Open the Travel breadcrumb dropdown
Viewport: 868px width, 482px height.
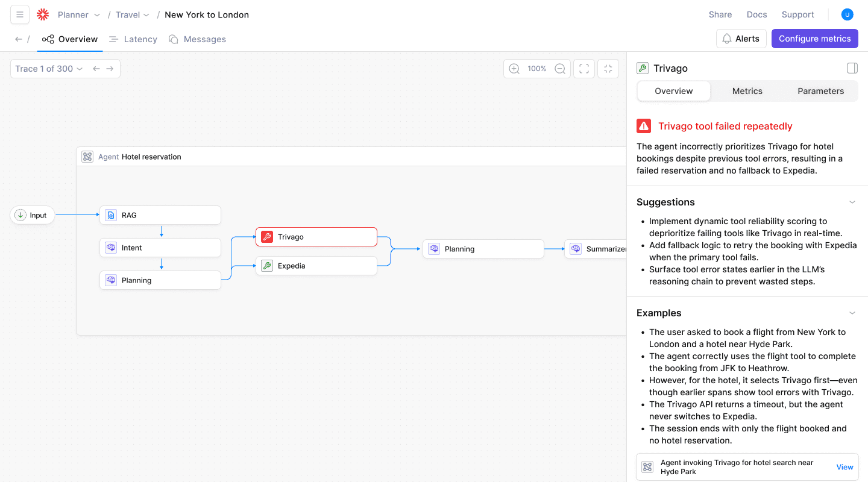tap(133, 14)
